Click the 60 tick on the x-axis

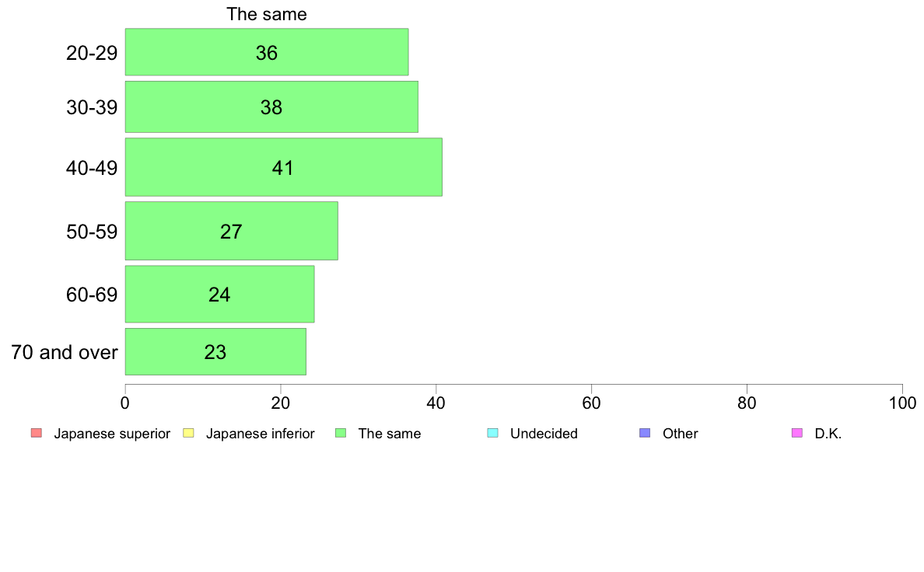coord(591,403)
